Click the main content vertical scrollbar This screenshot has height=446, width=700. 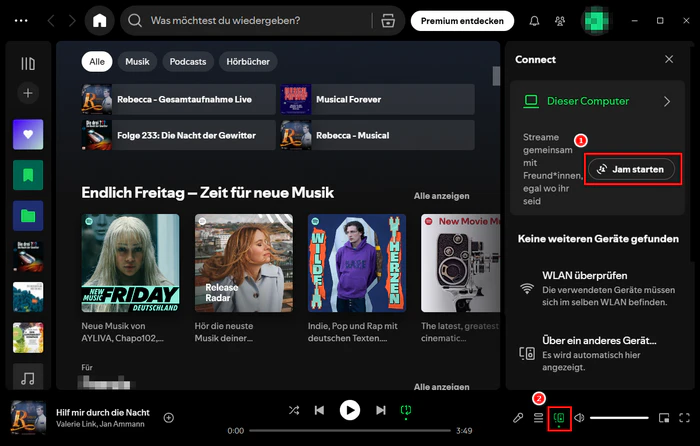click(x=496, y=75)
